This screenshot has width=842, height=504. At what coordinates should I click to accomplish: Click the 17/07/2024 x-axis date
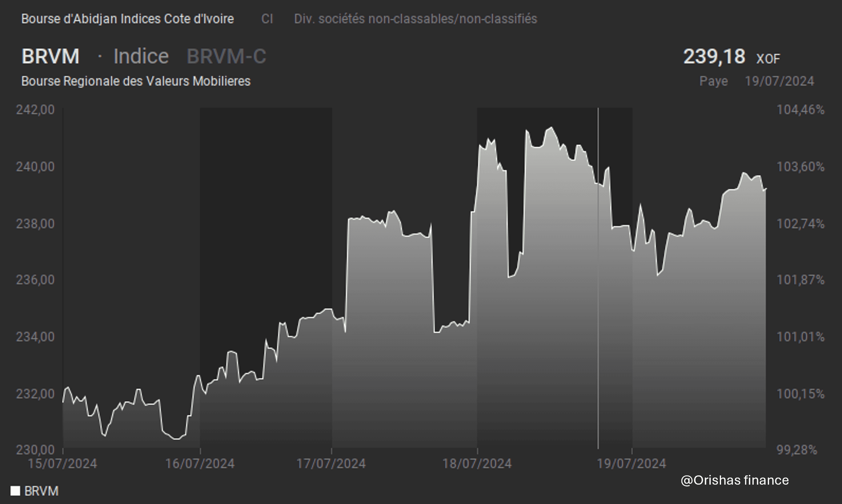(331, 464)
